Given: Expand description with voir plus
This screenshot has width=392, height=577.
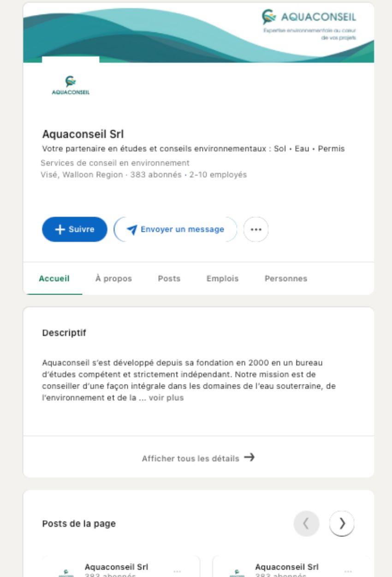Looking at the screenshot, I should click(x=166, y=397).
